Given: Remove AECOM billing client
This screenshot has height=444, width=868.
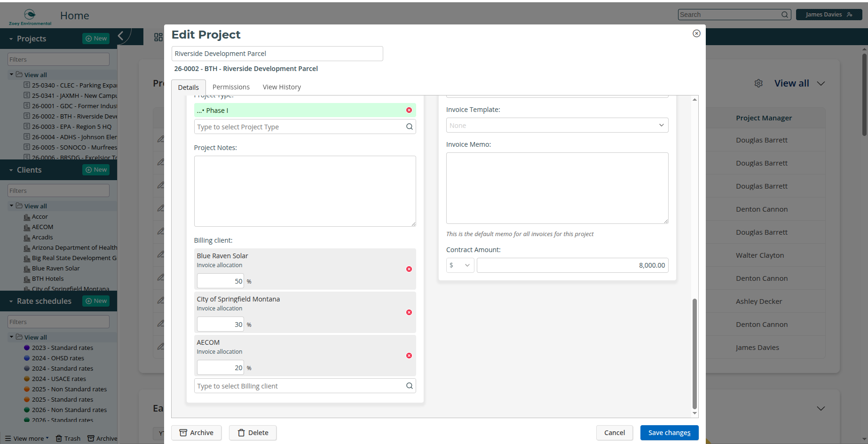Looking at the screenshot, I should (x=409, y=356).
